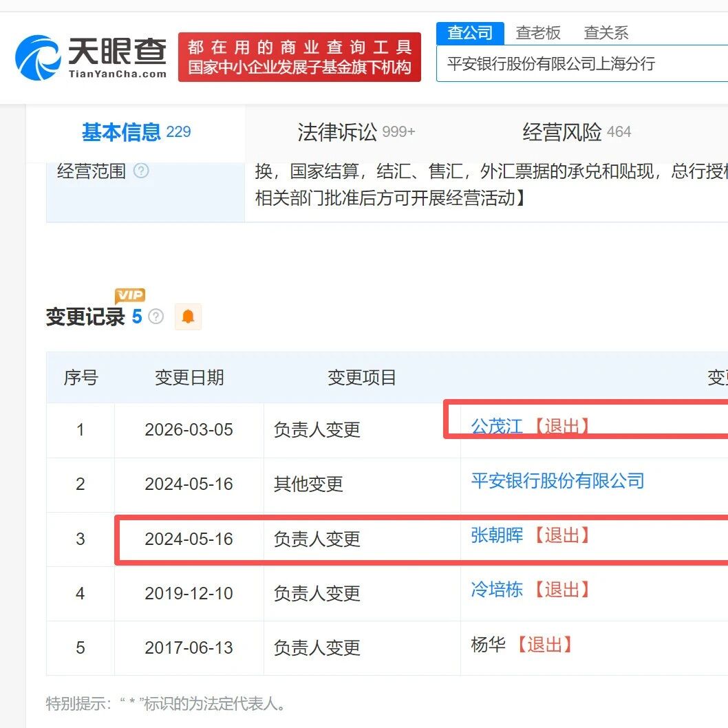The height and width of the screenshot is (728, 728).
Task: Open 公茂江 person link
Action: pos(497,426)
